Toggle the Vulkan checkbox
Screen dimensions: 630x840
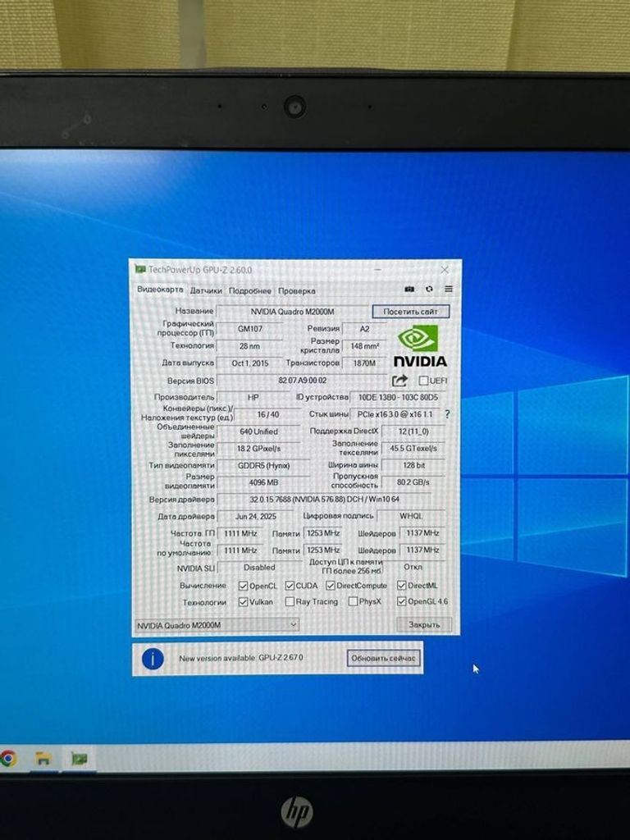coord(243,602)
